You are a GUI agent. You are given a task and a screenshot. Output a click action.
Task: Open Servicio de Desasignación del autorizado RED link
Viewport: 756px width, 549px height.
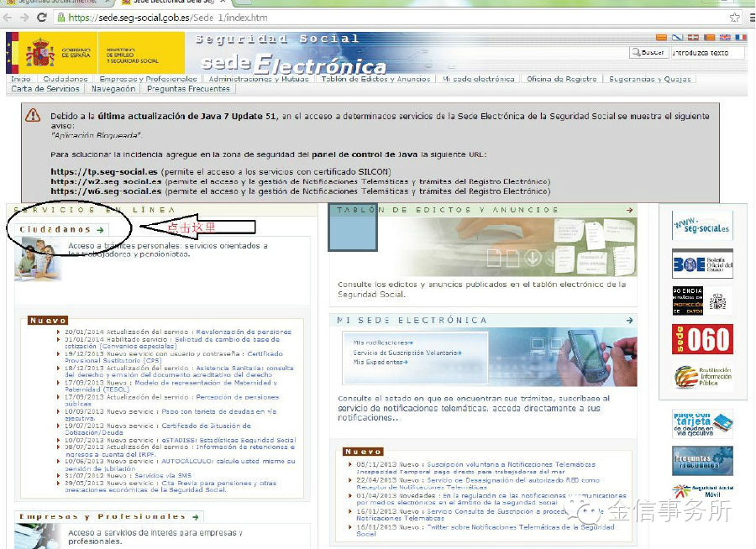tap(478, 484)
